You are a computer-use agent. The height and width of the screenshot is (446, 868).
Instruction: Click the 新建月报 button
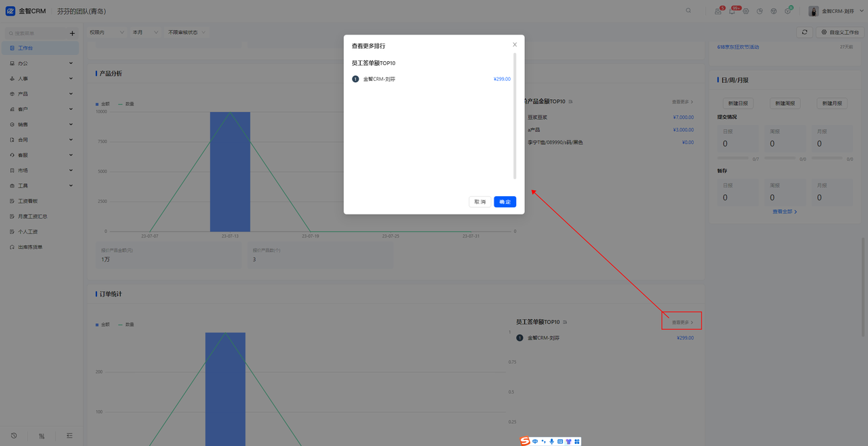click(832, 103)
